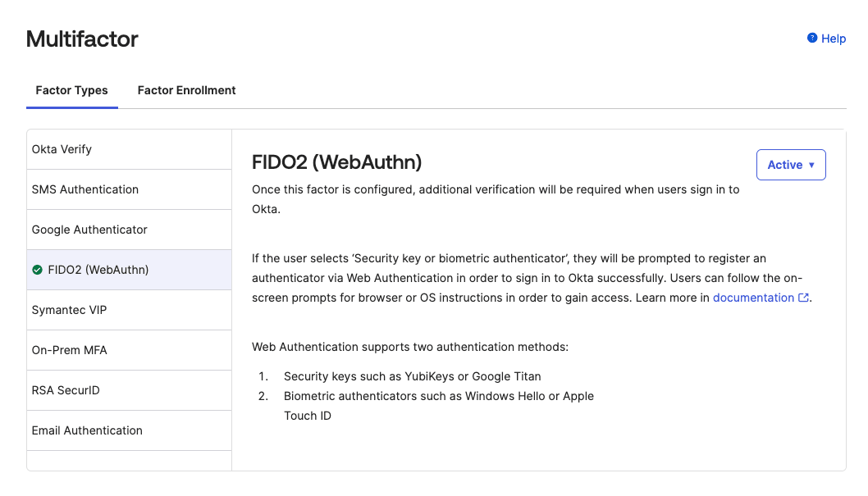868x496 pixels.
Task: Select Okta Verify factor
Action: pos(129,149)
